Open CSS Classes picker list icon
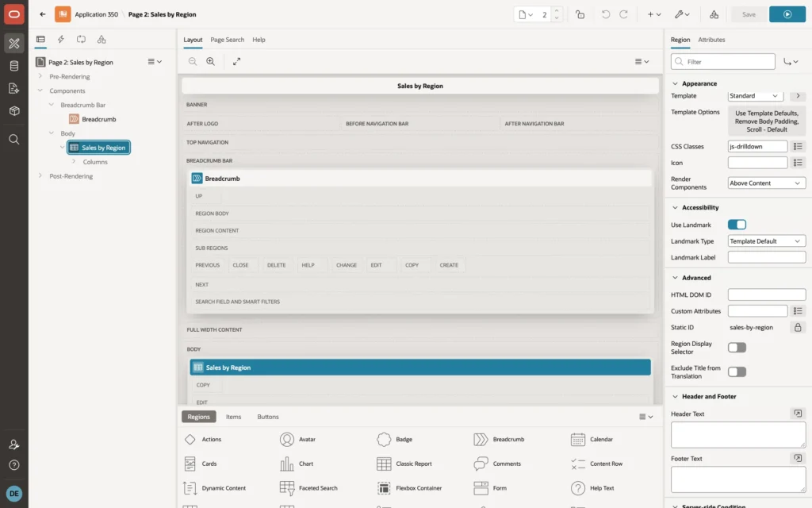Image resolution: width=812 pixels, height=508 pixels. click(x=798, y=147)
